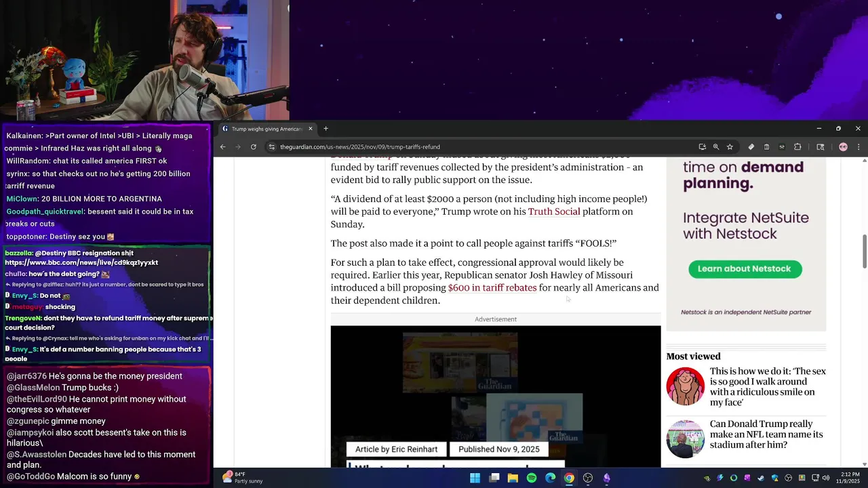Click the embedded Guardian video player
This screenshot has width=868, height=488.
[x=496, y=396]
